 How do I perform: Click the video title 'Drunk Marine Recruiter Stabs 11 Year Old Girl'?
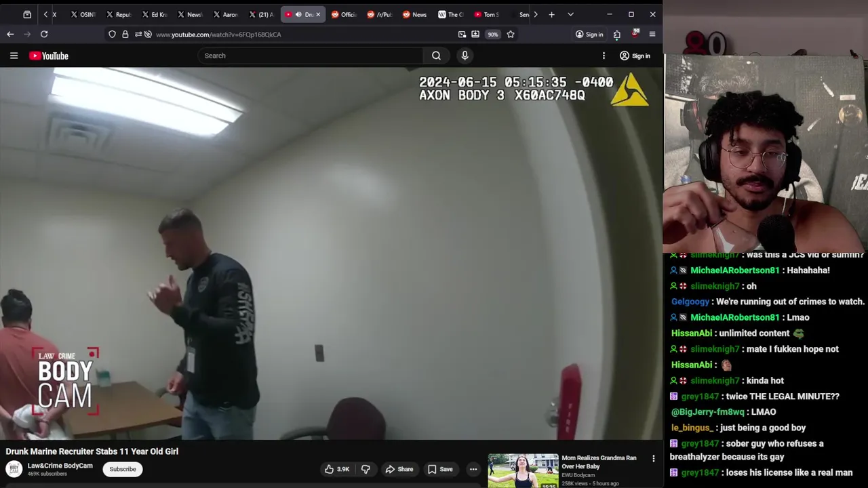(x=92, y=451)
